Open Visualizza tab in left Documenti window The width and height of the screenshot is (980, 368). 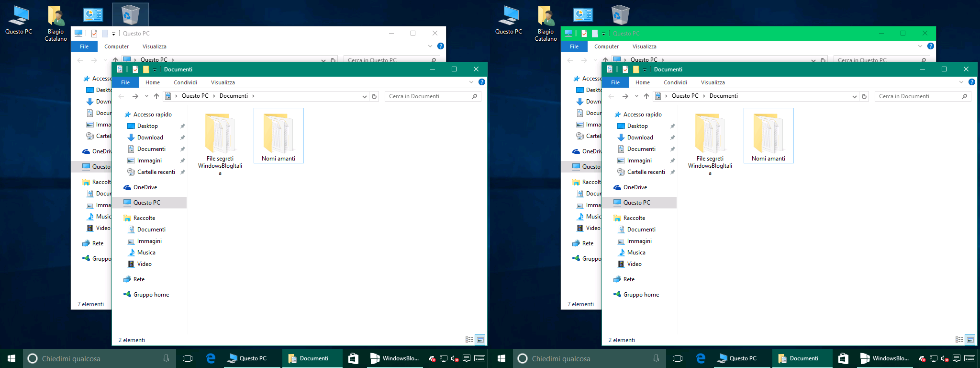(x=223, y=82)
